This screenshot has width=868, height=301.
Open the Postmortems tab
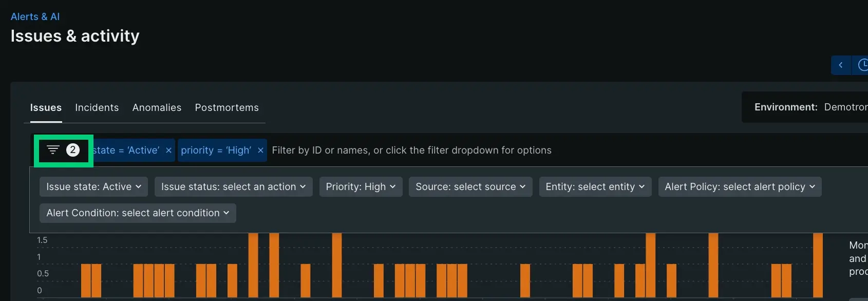click(227, 108)
